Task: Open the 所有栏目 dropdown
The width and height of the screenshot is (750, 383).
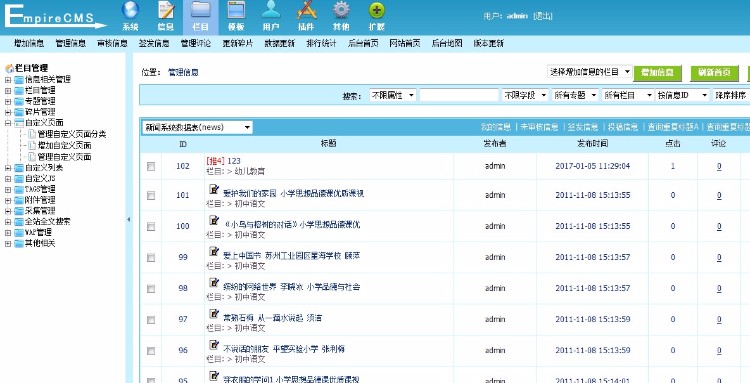Action: point(628,95)
